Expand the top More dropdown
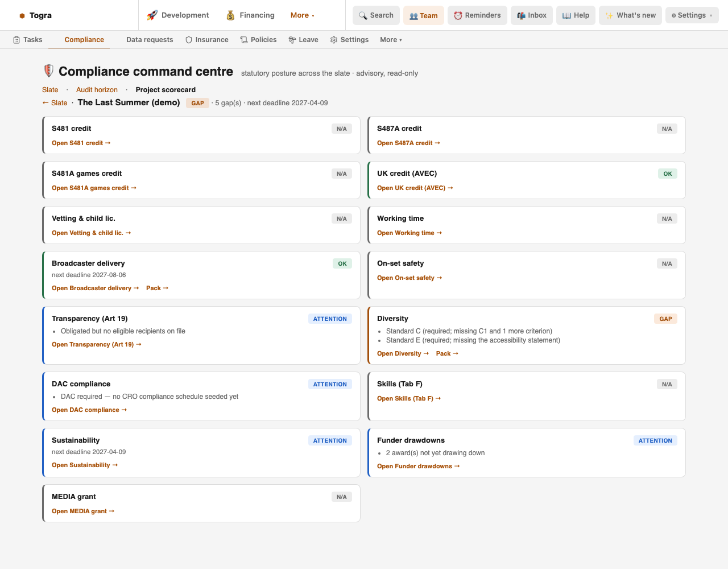The image size is (728, 569). [303, 15]
